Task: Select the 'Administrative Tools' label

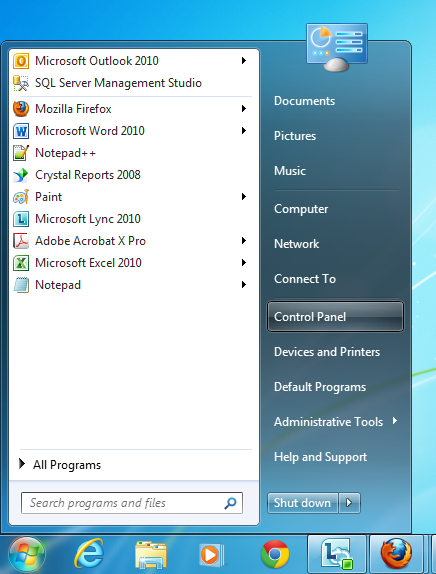Action: (328, 422)
